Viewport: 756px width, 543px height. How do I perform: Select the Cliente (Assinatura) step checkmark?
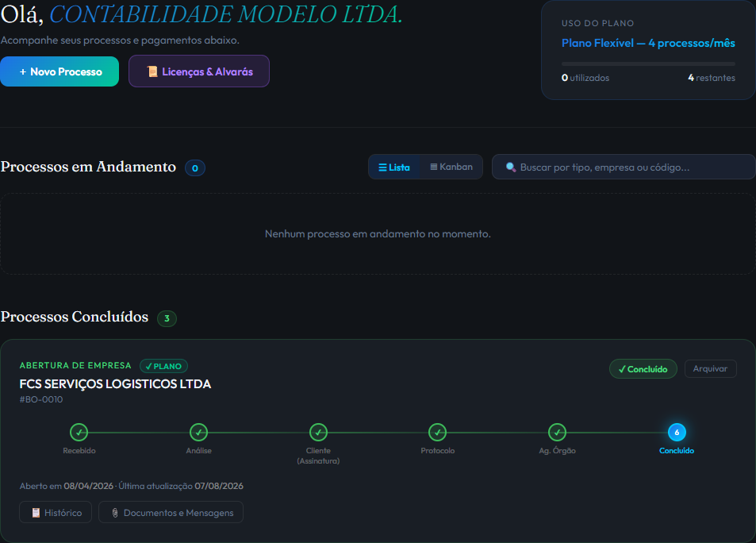coord(318,433)
